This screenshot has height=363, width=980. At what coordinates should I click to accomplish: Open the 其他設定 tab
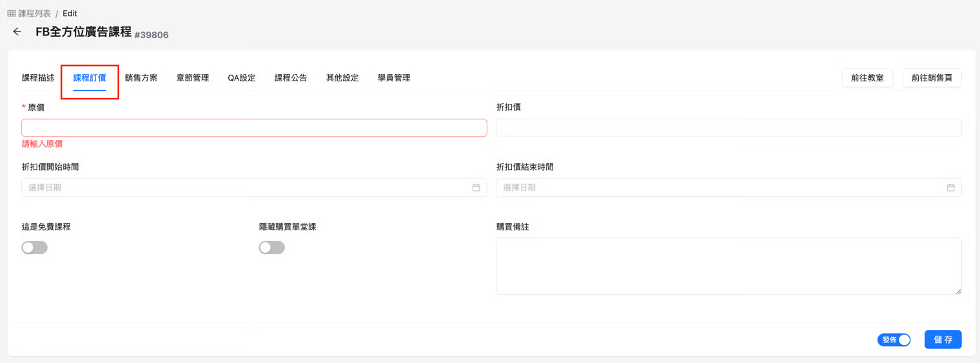tap(342, 78)
